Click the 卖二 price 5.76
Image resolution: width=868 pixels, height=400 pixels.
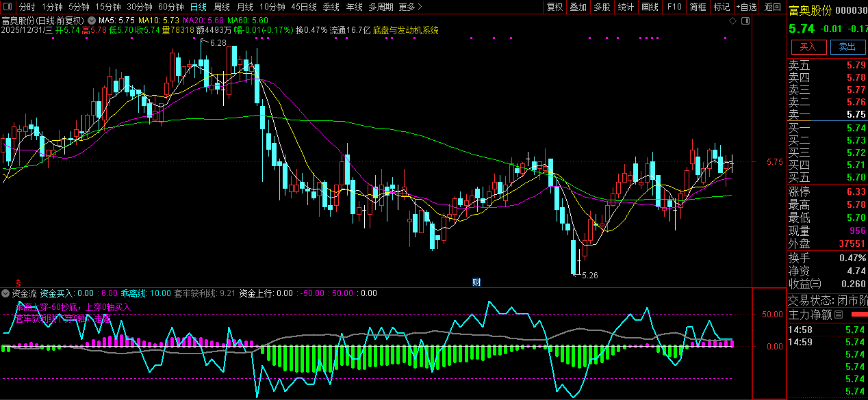(856, 103)
